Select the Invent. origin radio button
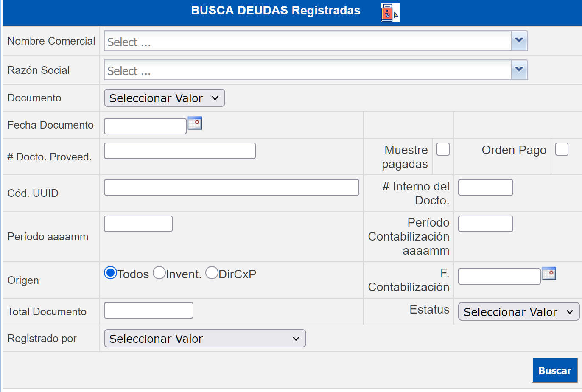The width and height of the screenshot is (582, 392). tap(159, 273)
